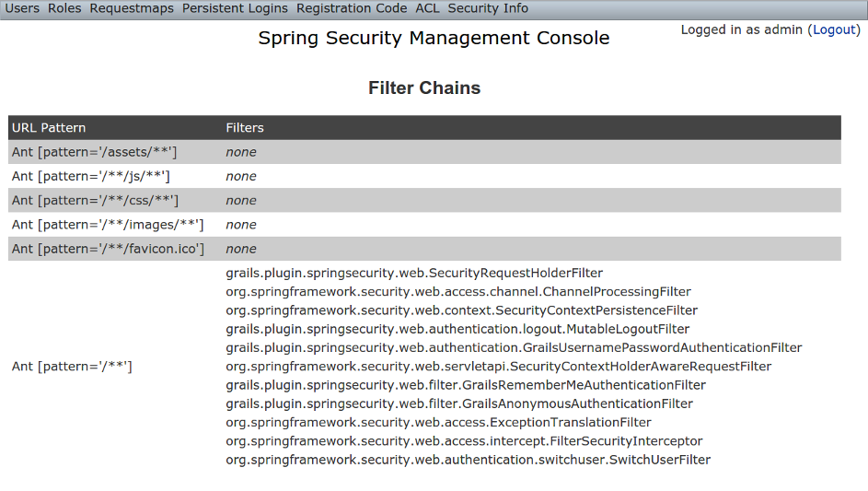Screen dimensions: 868x491
Task: Select the '/**/js/**' pattern cell
Action: point(90,176)
